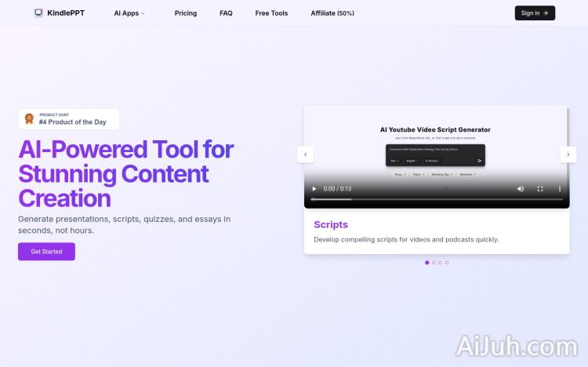Select the first carousel dot indicator
The width and height of the screenshot is (588, 367).
click(426, 263)
